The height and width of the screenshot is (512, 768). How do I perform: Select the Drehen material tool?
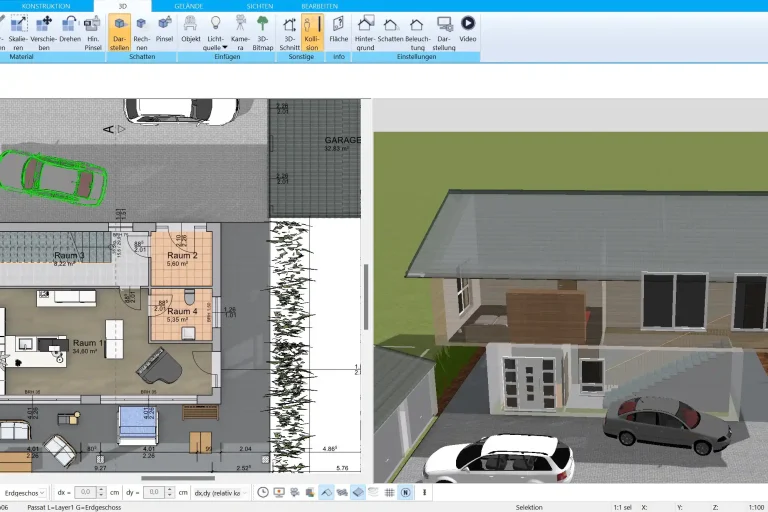click(x=70, y=29)
